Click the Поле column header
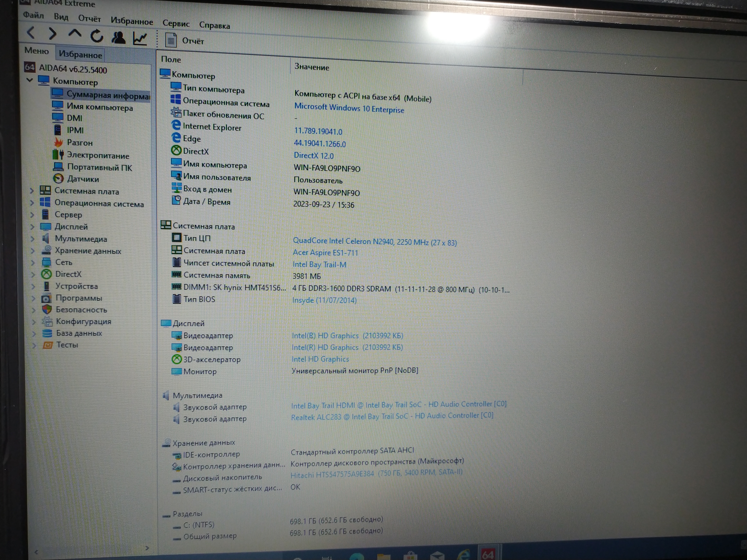The image size is (747, 560). click(171, 60)
